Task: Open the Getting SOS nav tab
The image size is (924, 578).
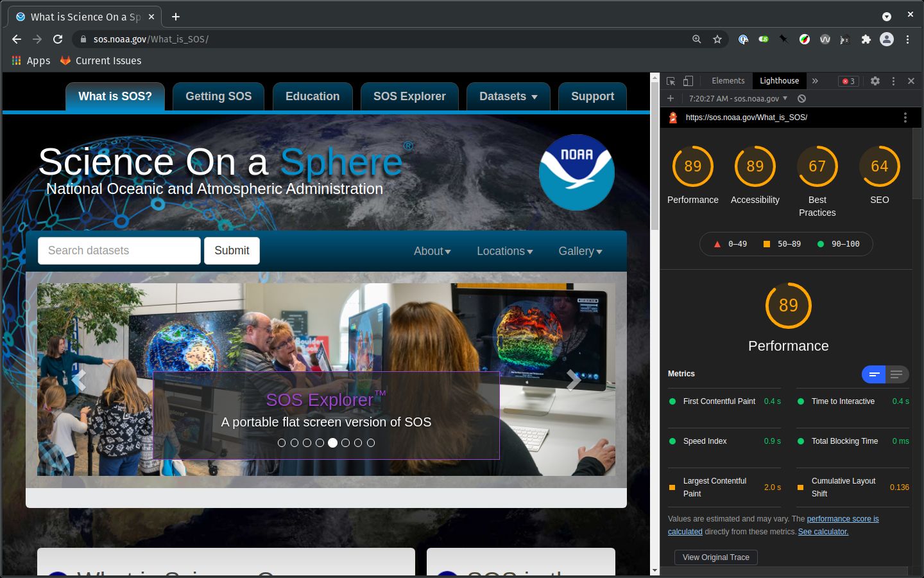Action: pos(219,96)
